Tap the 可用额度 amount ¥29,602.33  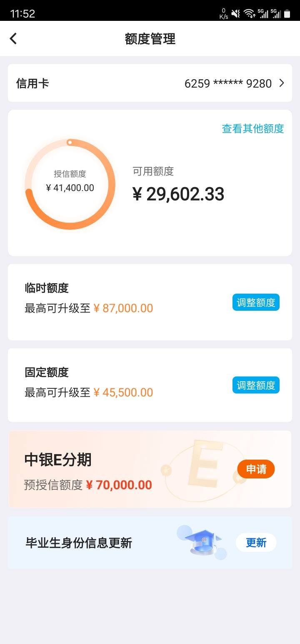178,194
